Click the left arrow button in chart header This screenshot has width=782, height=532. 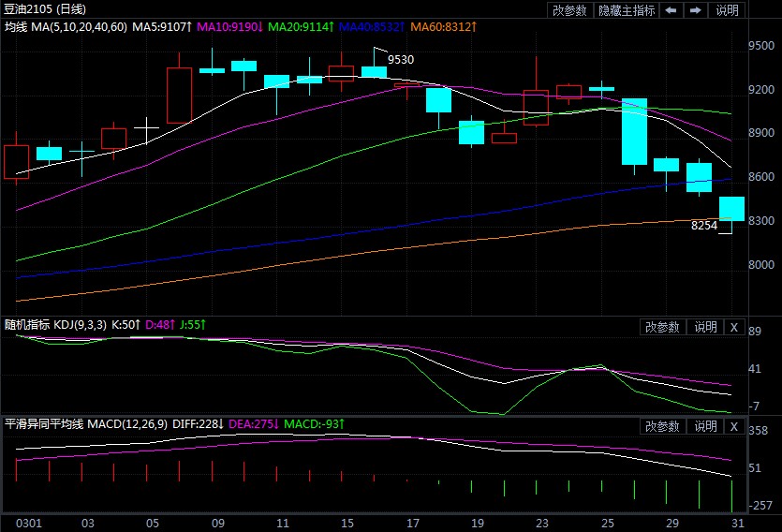pos(671,10)
